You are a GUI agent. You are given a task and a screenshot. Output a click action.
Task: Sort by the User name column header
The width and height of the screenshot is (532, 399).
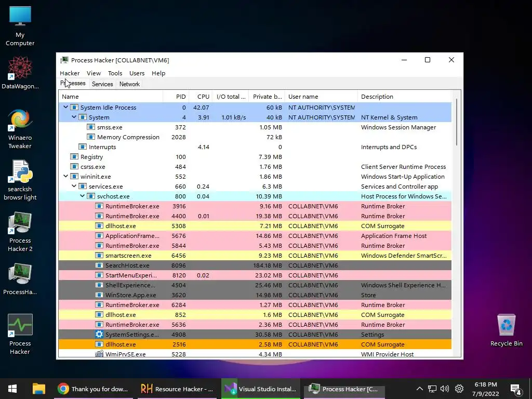321,97
